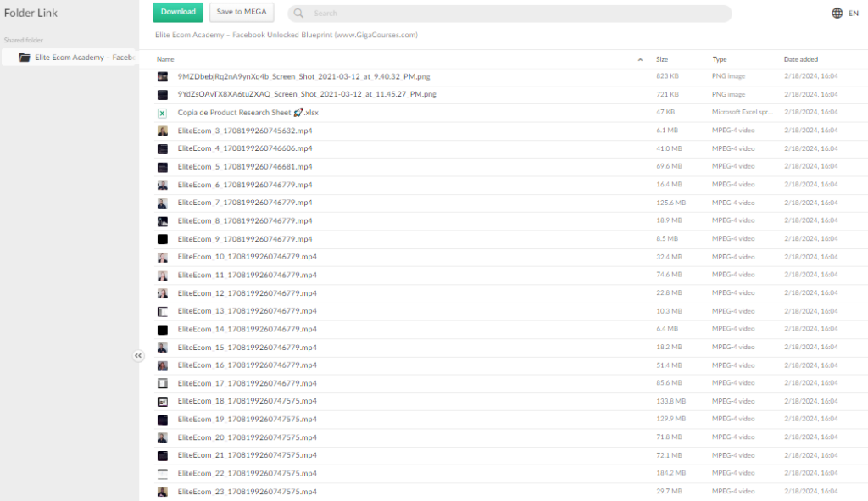Click the Excel icon of Product Research Sheet
Image resolution: width=868 pixels, height=501 pixels.
click(162, 113)
